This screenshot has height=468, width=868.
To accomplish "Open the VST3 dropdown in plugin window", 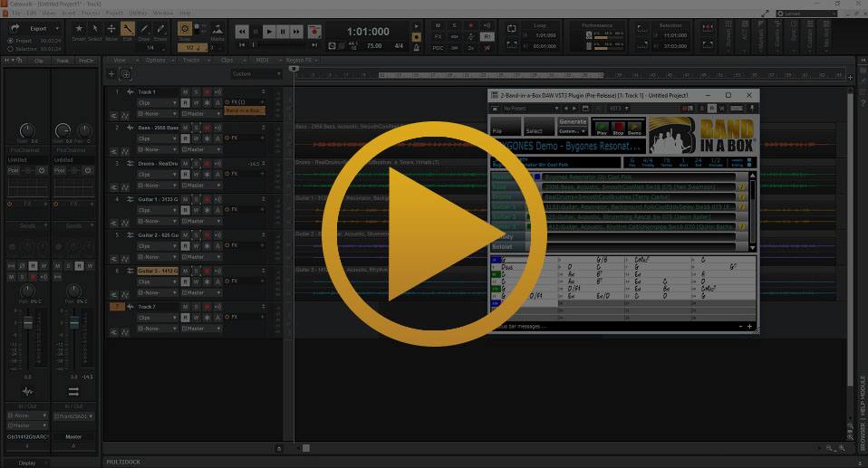I will click(619, 109).
